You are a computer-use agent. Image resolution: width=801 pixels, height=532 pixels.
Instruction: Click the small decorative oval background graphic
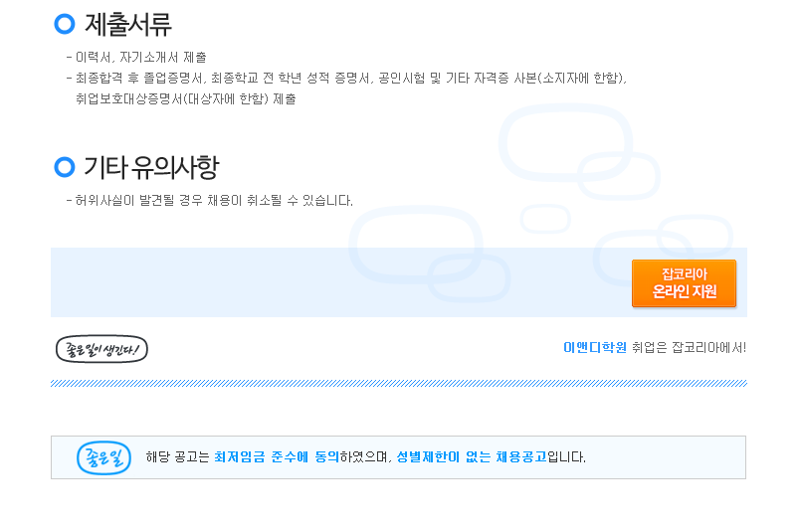545,219
